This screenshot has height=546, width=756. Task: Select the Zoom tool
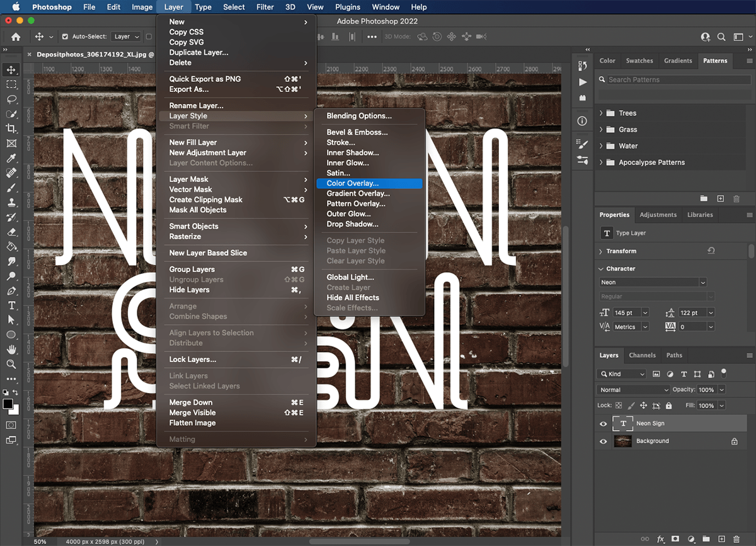tap(10, 365)
